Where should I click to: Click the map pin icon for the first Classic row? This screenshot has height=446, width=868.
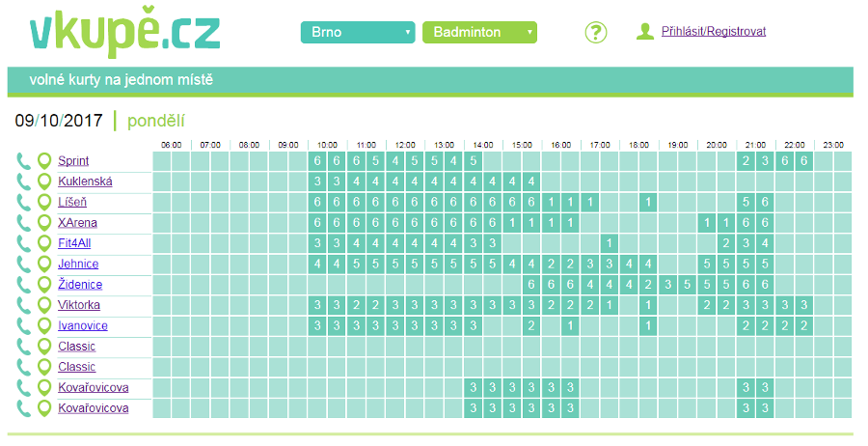(x=44, y=347)
